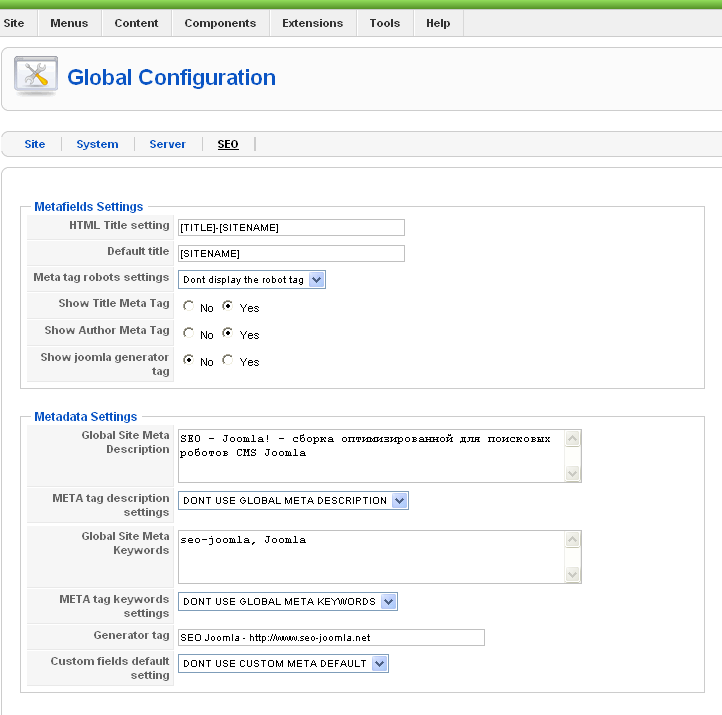
Task: Click Meta Description textarea scroll down arrow
Action: click(572, 473)
